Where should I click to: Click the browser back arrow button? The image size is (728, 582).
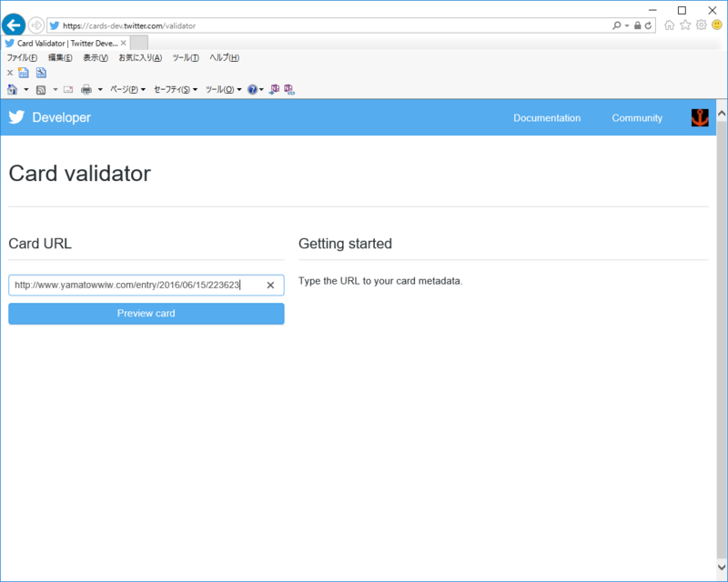click(x=14, y=25)
